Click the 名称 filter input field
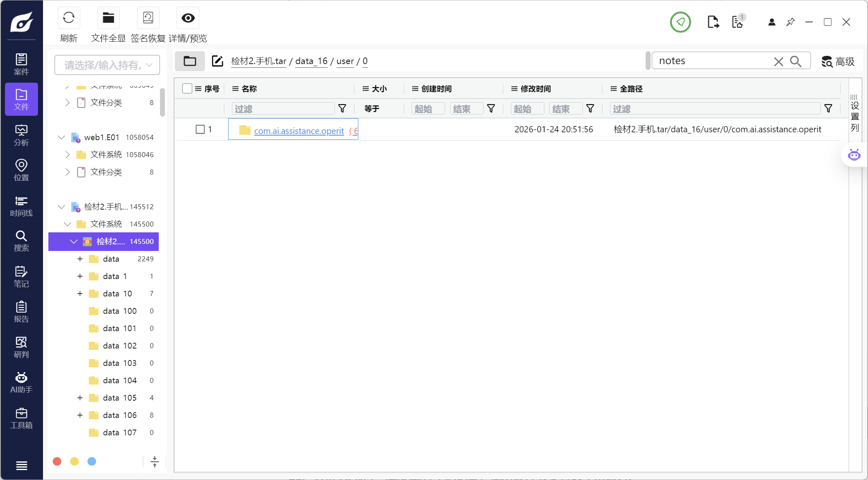 pos(283,109)
